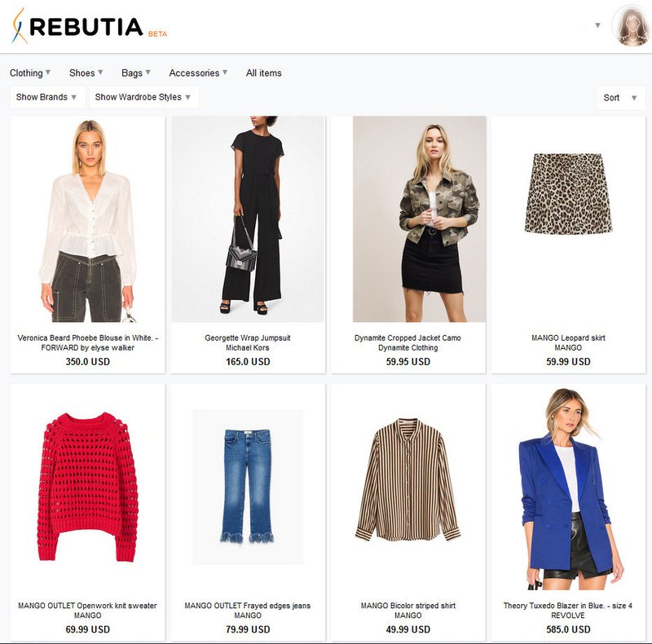Image resolution: width=652 pixels, height=644 pixels.
Task: Open the Clothing category menu
Action: click(x=30, y=73)
